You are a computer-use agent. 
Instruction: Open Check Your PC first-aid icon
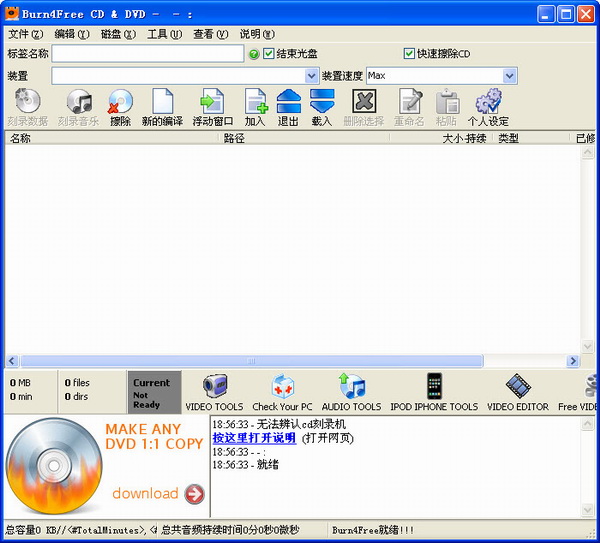tap(282, 386)
